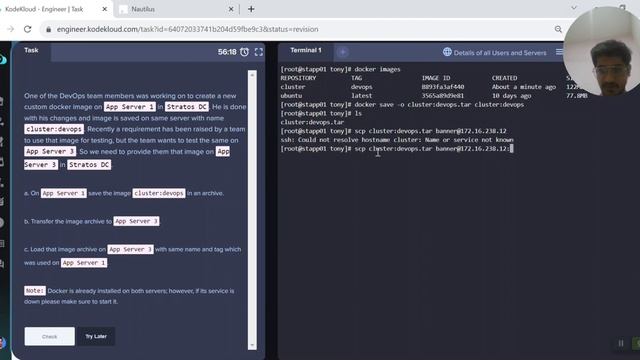Image resolution: width=640 pixels, height=360 pixels.
Task: Open the browser tab search chevron
Action: [574, 8]
